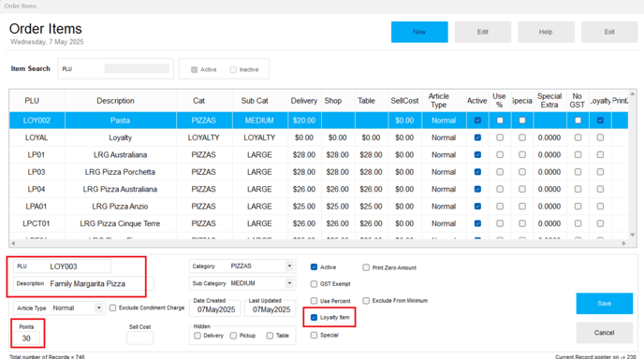Sort by the Delivery column header

[304, 101]
